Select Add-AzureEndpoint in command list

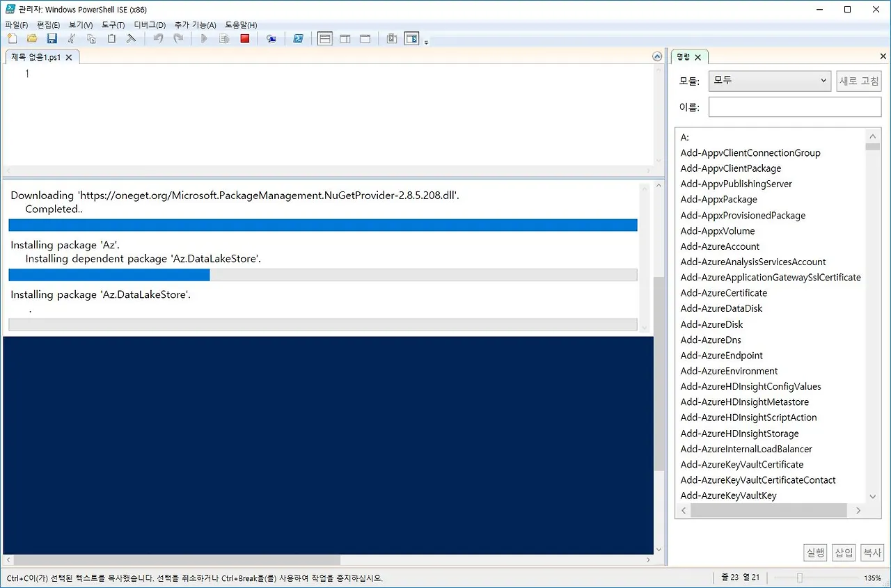click(x=721, y=356)
